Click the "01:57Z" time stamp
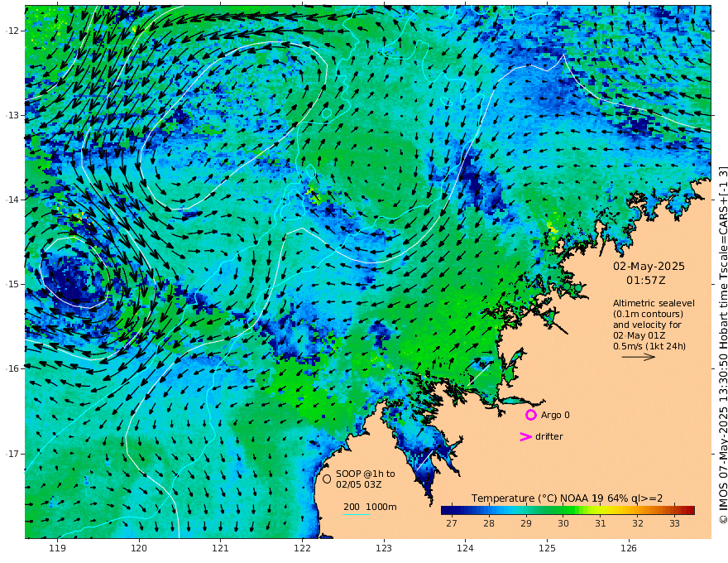 (646, 281)
